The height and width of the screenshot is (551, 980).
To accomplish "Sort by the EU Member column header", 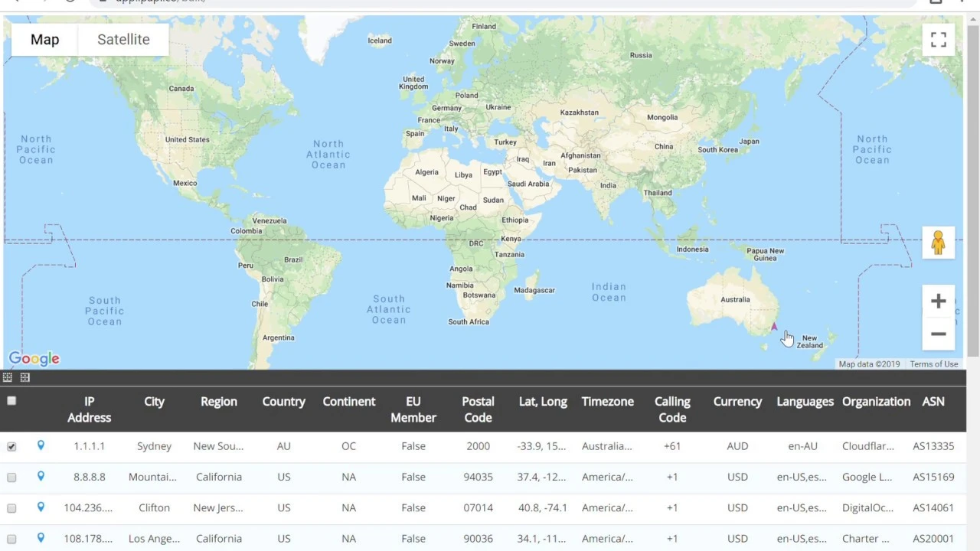I will tap(413, 409).
